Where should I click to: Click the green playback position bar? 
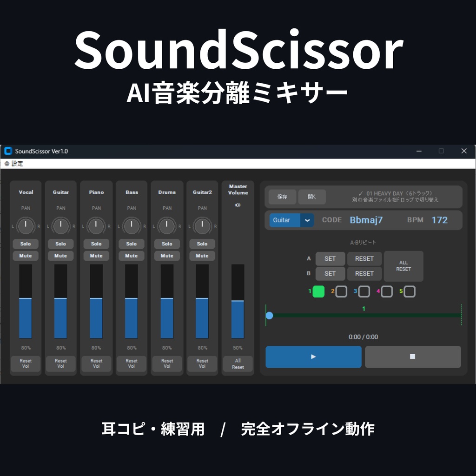(x=364, y=316)
